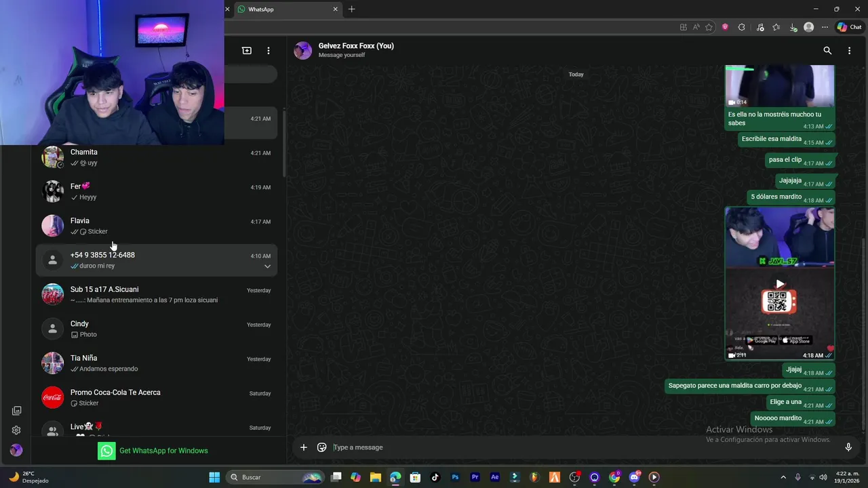868x488 pixels.
Task: Open Microsoft Store from the taskbar
Action: click(x=415, y=477)
